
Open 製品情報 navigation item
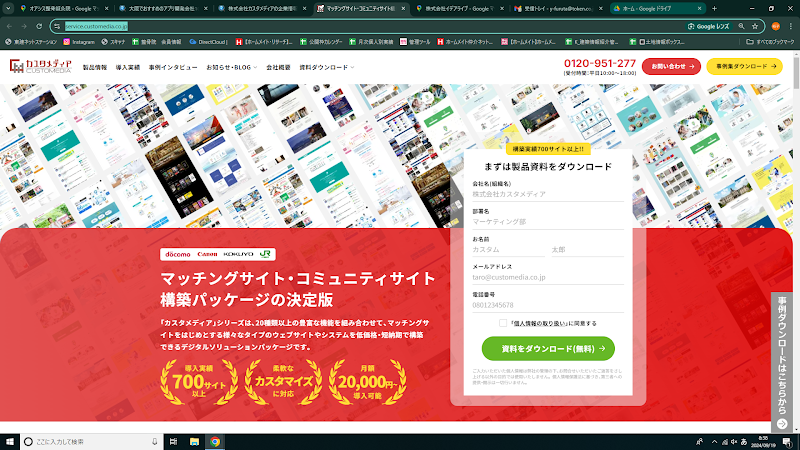[x=95, y=67]
